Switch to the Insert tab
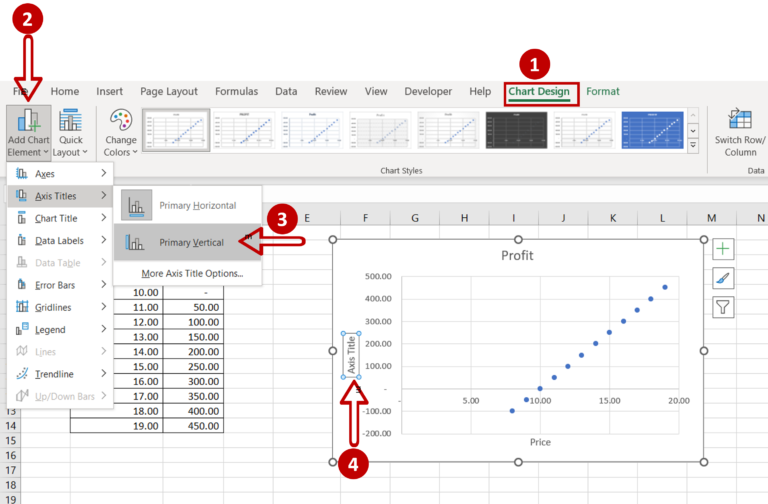The width and height of the screenshot is (768, 504). tap(109, 92)
